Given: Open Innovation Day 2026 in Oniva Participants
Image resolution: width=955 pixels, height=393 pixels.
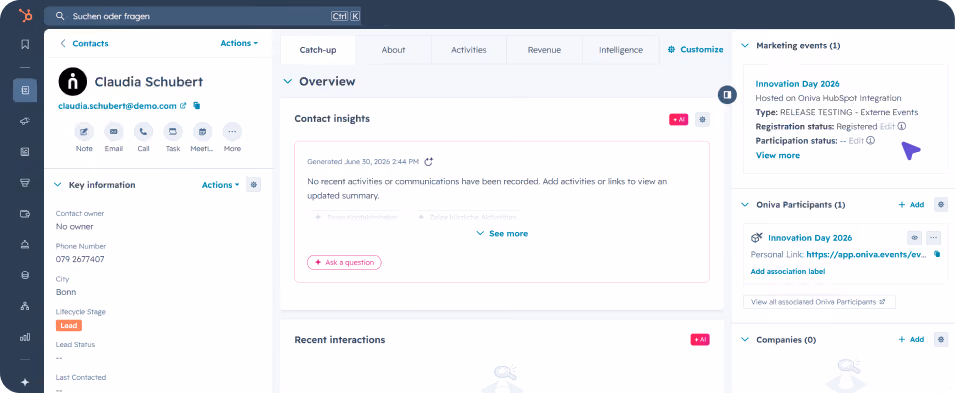Looking at the screenshot, I should 810,238.
